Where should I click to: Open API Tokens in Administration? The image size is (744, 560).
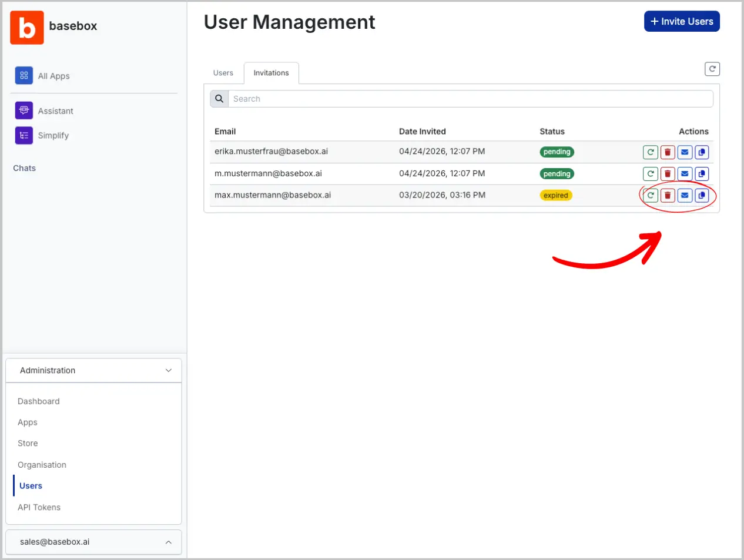pos(39,507)
